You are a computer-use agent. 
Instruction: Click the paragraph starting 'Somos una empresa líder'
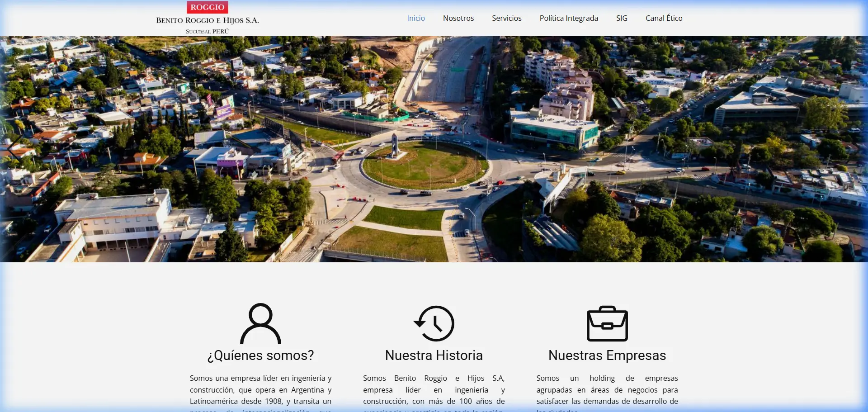coord(260,393)
